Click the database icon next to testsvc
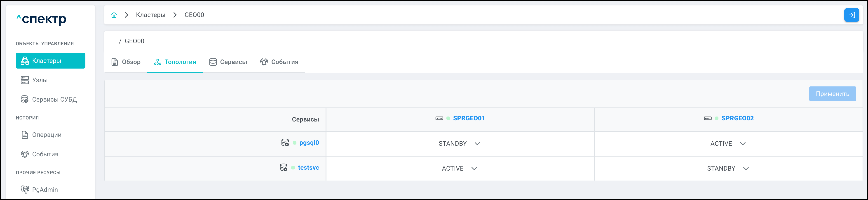 pos(284,168)
